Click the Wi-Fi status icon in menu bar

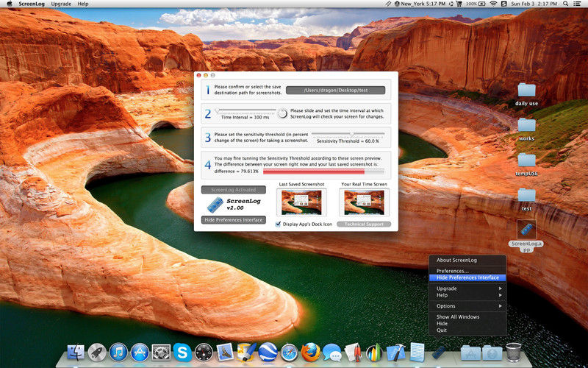[x=492, y=4]
